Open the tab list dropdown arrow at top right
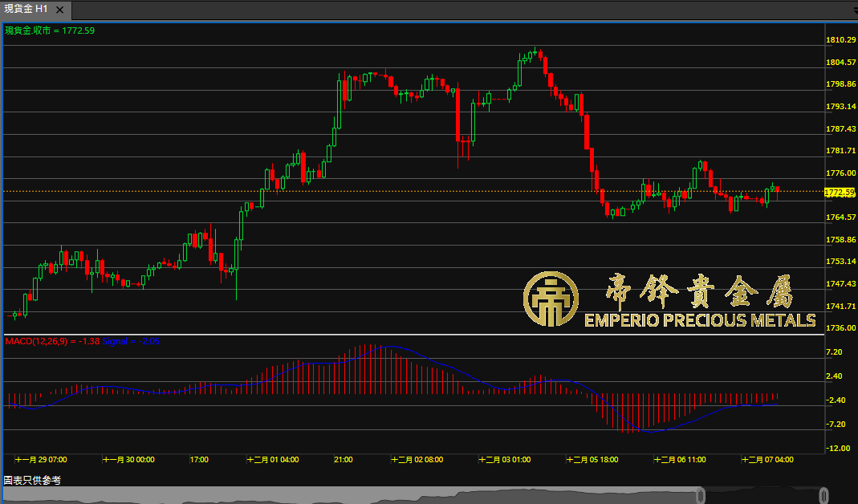This screenshot has height=504, width=858. pos(852,10)
